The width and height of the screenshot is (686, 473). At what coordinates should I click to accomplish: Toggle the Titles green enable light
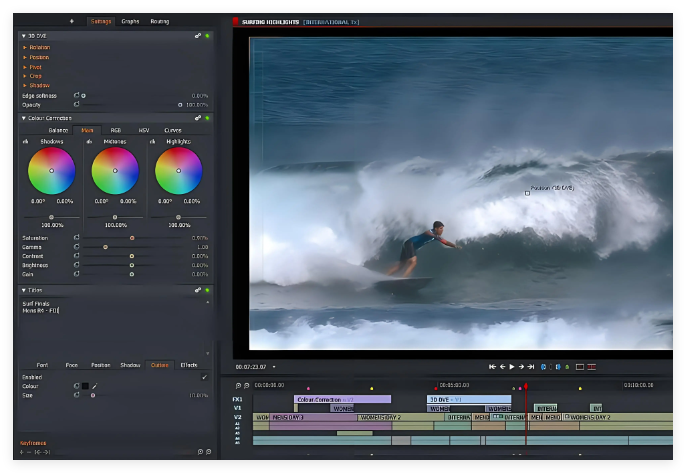tap(207, 290)
